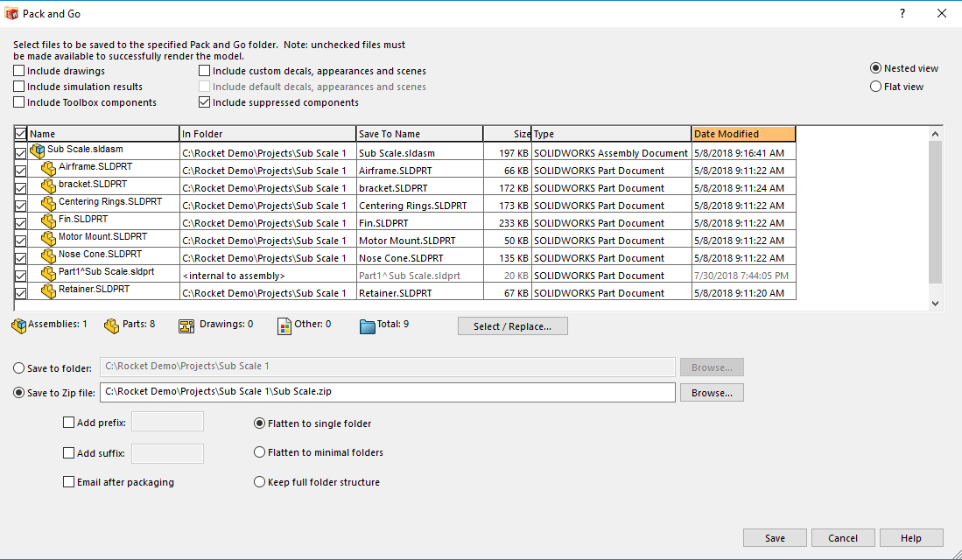Uncheck the Airframe.SLDPRT row checkbox
Screen dimensions: 962x560
coord(20,171)
